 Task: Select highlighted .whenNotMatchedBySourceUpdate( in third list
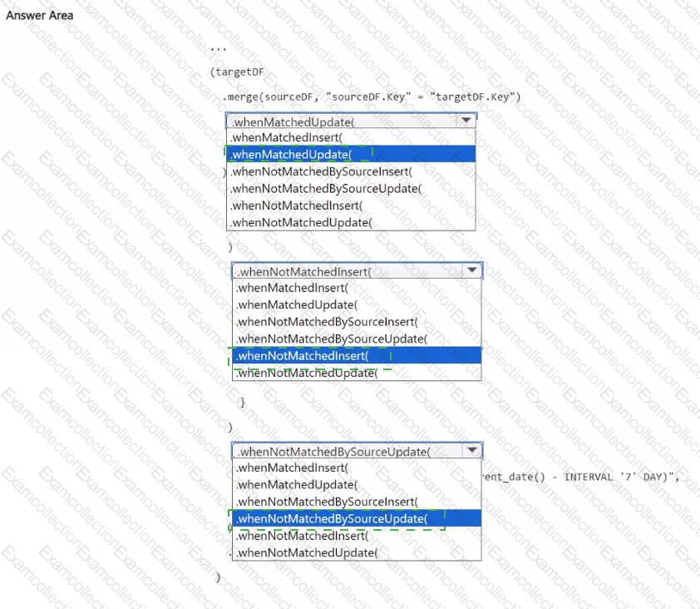click(357, 519)
